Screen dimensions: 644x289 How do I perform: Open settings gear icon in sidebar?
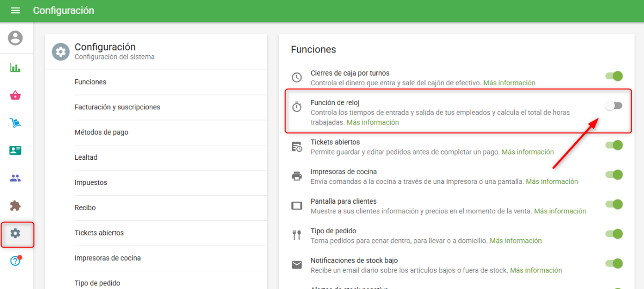tap(16, 234)
